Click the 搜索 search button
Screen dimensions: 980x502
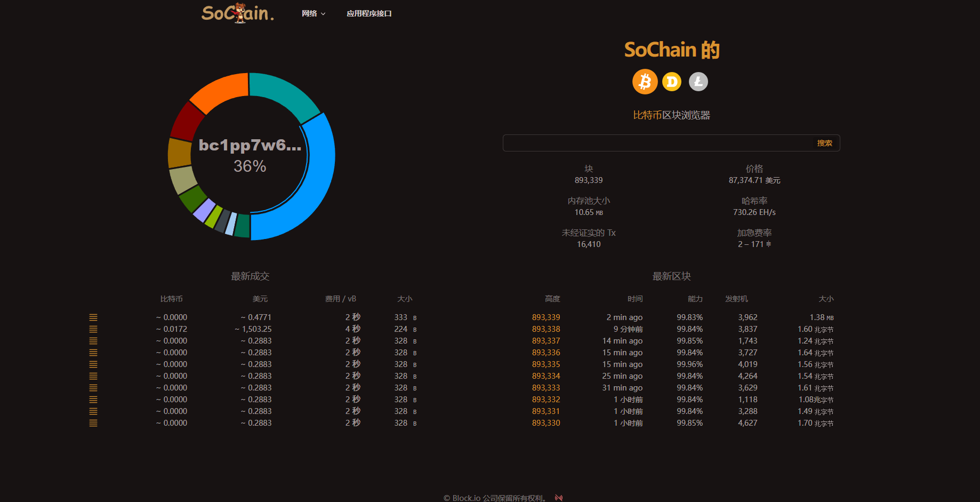click(x=824, y=143)
